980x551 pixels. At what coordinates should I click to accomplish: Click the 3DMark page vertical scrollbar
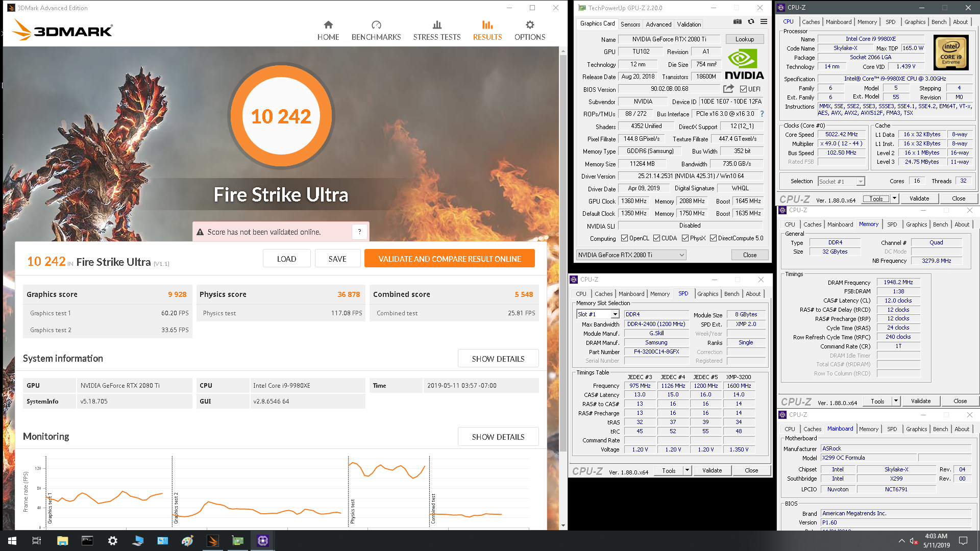[x=563, y=254]
